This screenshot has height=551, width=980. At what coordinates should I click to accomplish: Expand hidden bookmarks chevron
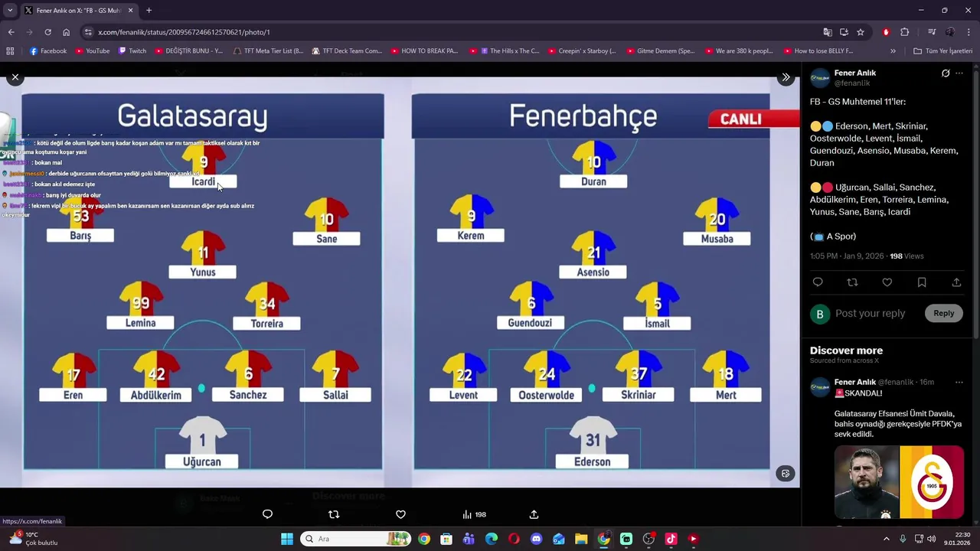pos(893,51)
